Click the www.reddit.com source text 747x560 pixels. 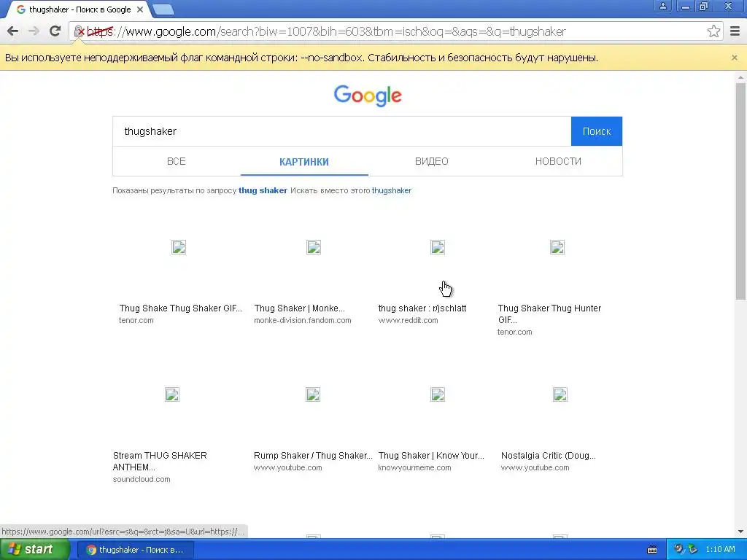coord(409,321)
